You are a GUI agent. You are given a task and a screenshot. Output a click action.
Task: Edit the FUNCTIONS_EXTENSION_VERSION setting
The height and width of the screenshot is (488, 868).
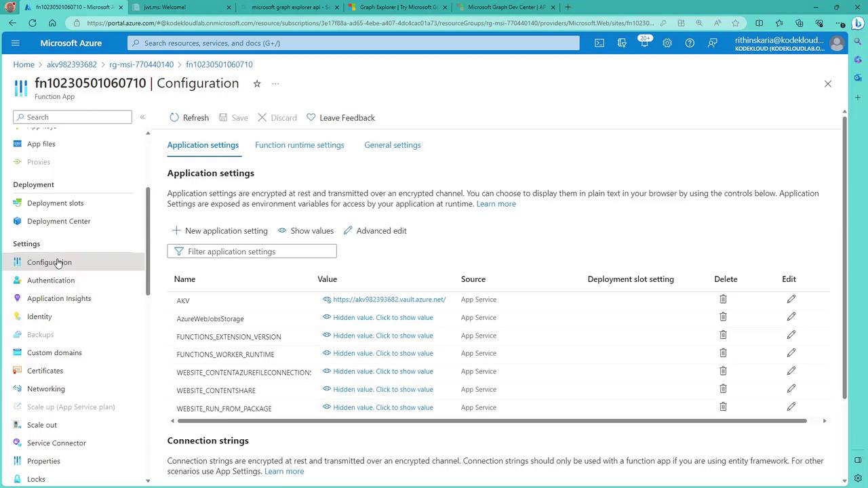tap(791, 335)
